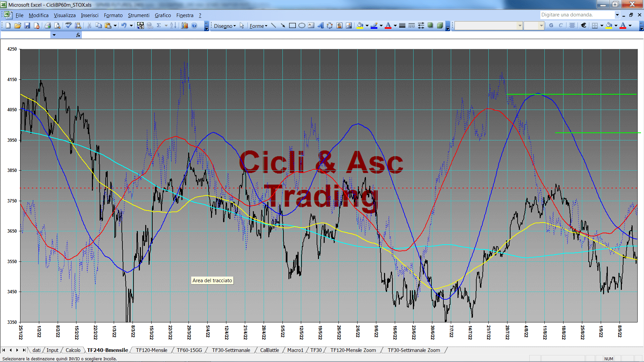Choose Line Style icon
Screen dimensions: 644x362
(x=402, y=25)
